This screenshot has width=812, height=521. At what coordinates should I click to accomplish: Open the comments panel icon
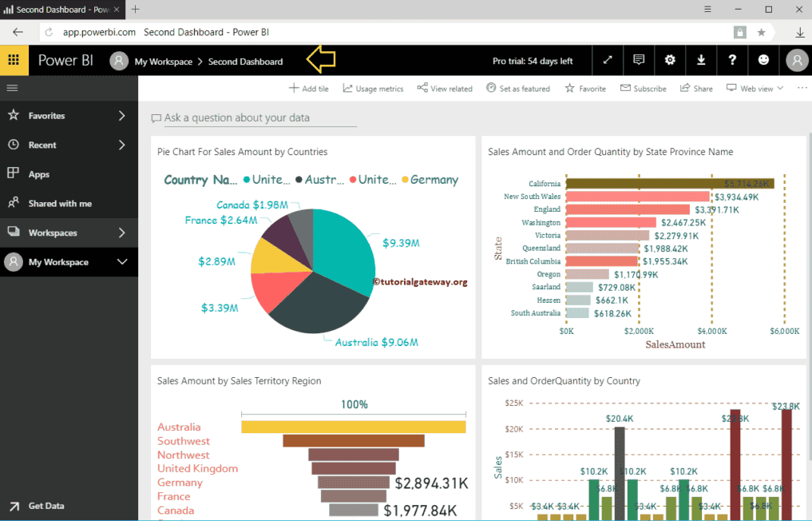pos(638,60)
